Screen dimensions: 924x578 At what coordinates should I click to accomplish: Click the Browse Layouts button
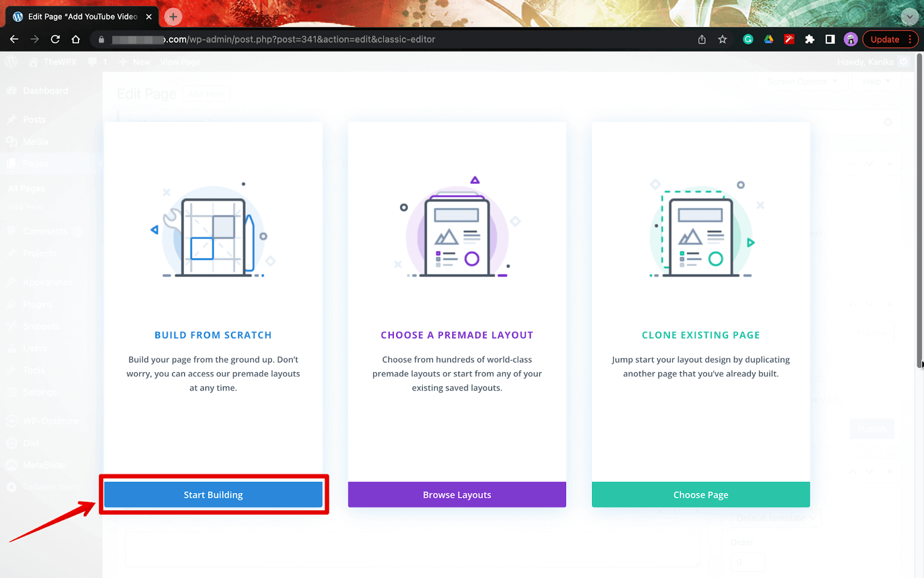457,495
